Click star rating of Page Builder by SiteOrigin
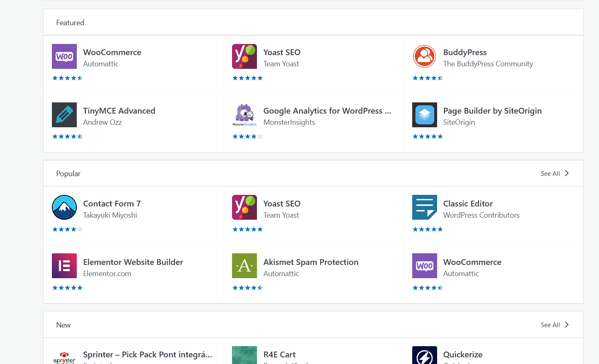 (x=428, y=136)
